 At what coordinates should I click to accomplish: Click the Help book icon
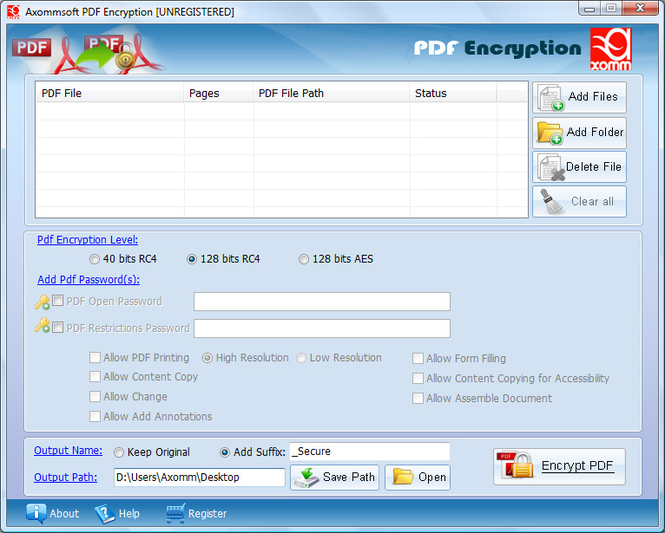click(x=105, y=514)
